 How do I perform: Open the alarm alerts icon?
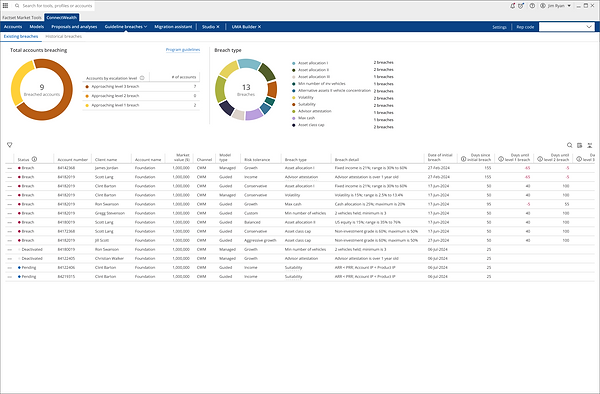tap(521, 6)
